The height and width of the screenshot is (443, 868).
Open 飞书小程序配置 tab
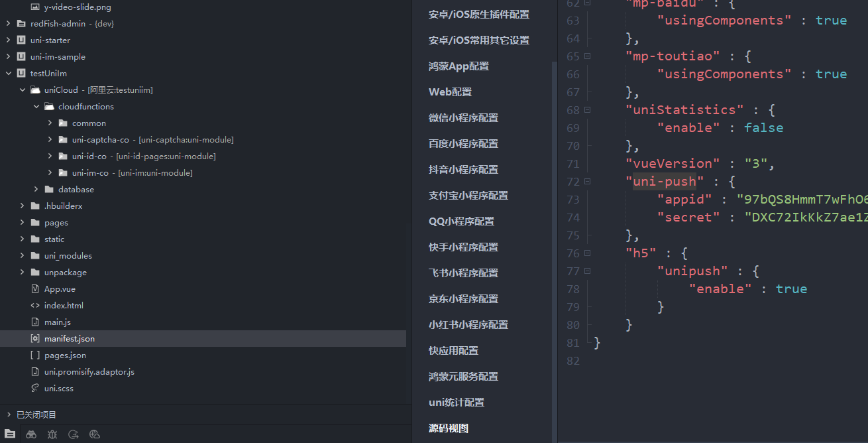pos(463,273)
